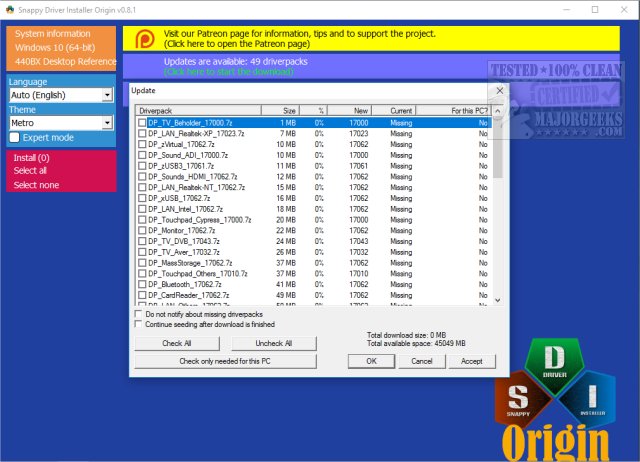The image size is (640, 462).
Task: Click the Windows 10 (64-bit) text
Action: click(x=55, y=47)
